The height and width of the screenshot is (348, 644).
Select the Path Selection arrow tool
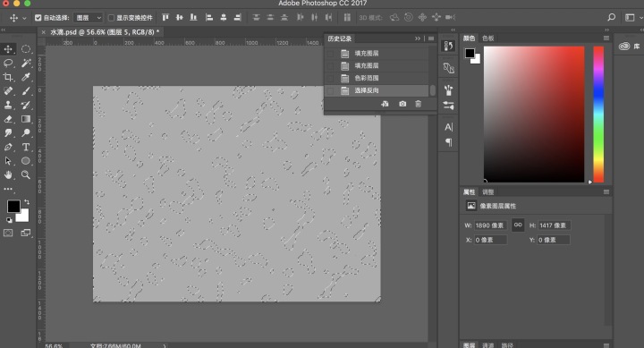tap(8, 161)
